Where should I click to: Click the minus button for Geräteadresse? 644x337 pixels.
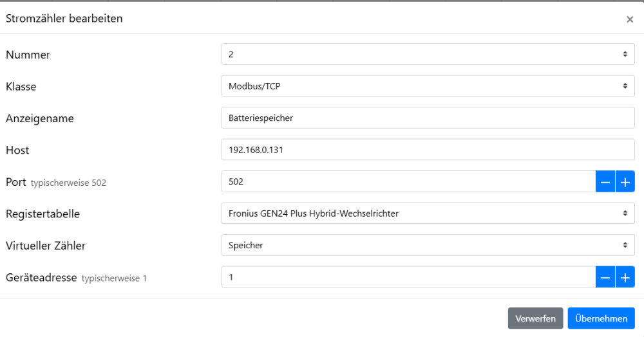pos(605,278)
